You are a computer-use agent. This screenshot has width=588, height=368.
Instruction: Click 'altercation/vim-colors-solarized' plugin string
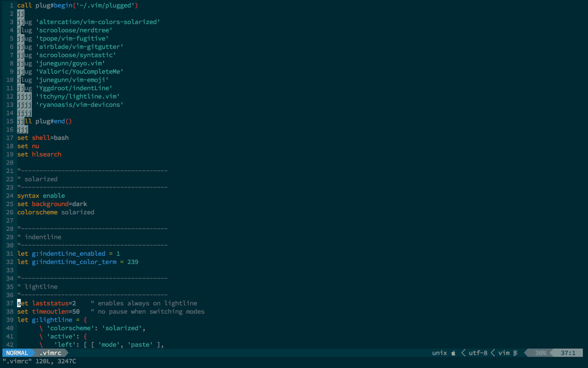click(x=98, y=22)
